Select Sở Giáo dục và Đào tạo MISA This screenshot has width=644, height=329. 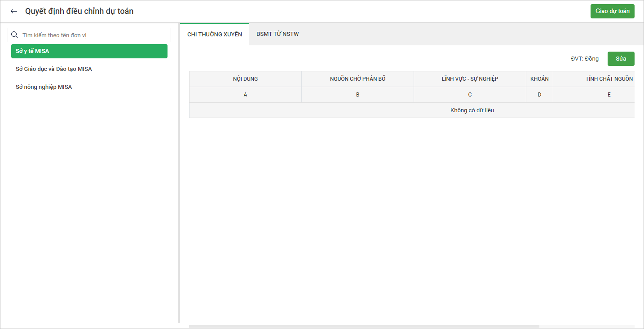point(54,69)
